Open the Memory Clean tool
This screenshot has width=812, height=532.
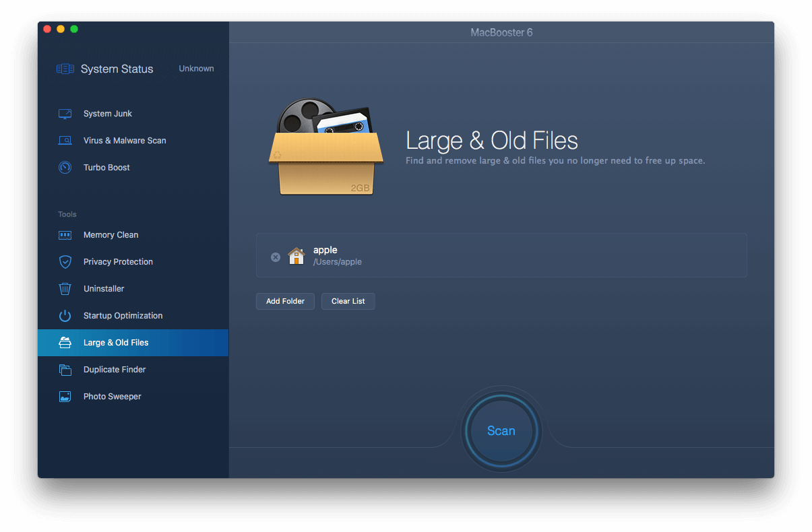(x=111, y=234)
